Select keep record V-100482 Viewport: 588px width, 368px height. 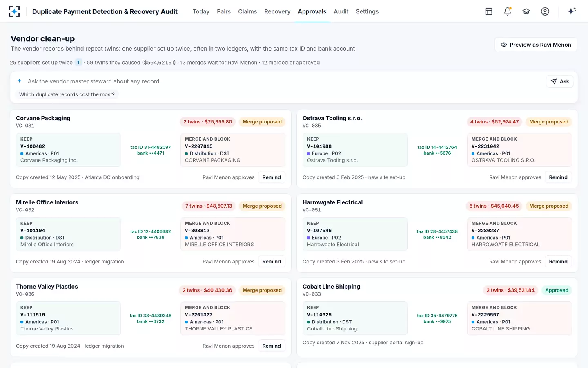pos(68,150)
